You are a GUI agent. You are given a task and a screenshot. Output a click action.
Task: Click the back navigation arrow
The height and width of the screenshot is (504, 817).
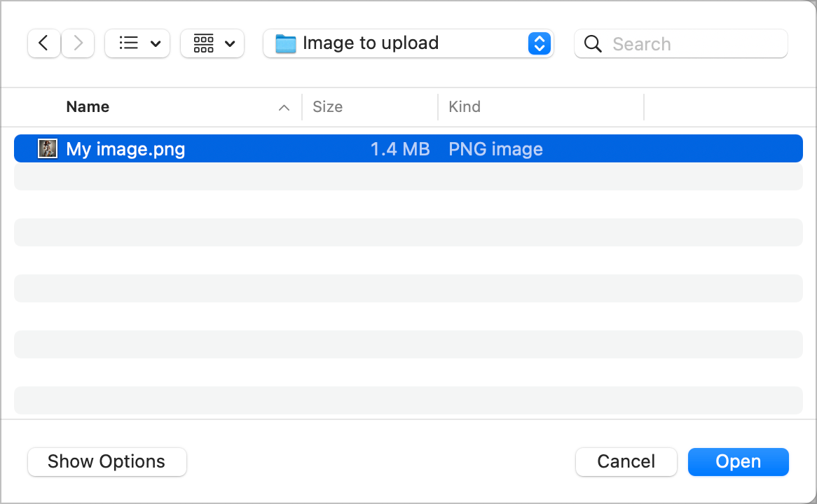pyautogui.click(x=43, y=43)
